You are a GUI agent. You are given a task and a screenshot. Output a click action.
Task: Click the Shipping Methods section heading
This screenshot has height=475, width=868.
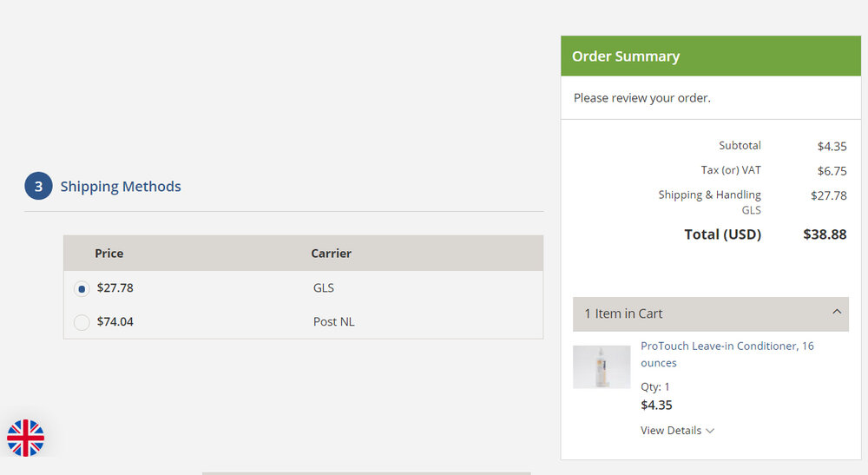point(121,187)
